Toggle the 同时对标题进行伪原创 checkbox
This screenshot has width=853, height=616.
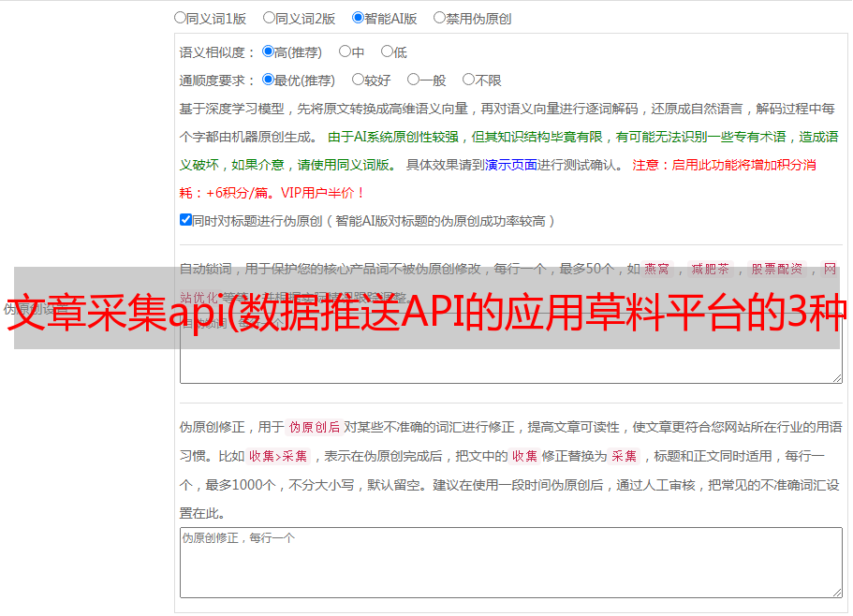tap(185, 220)
